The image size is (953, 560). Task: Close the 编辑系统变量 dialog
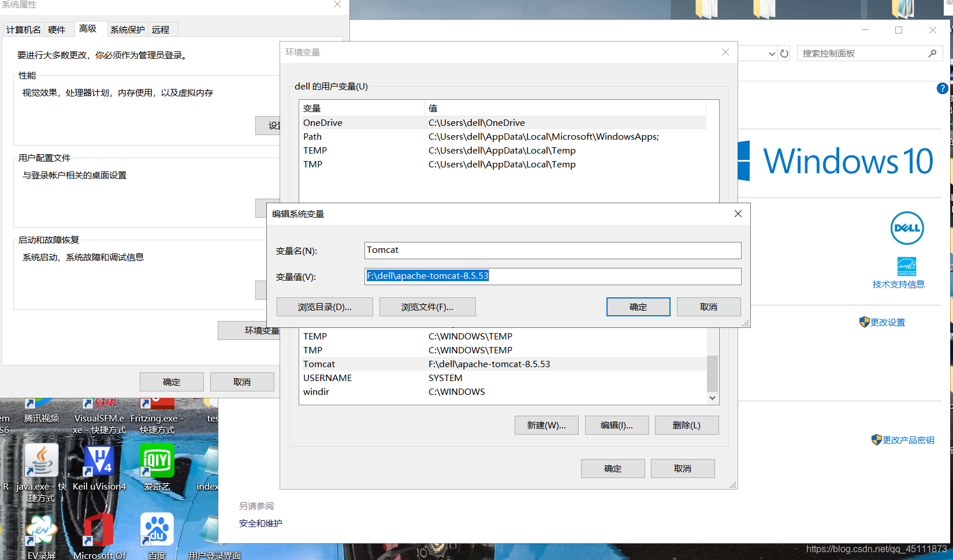(x=738, y=214)
